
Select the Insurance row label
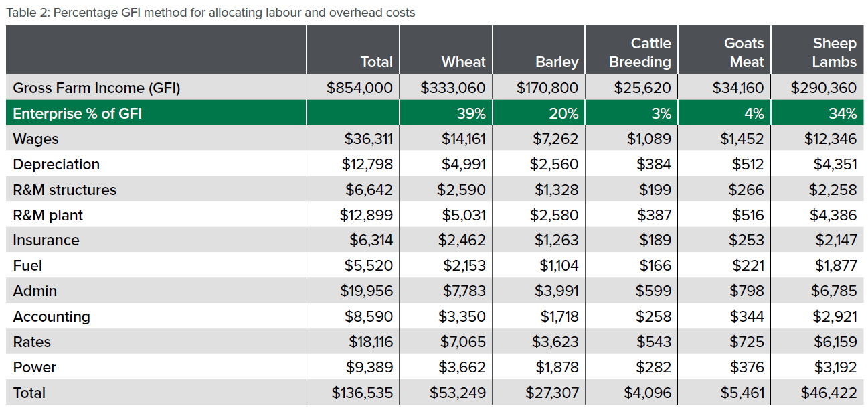(46, 240)
